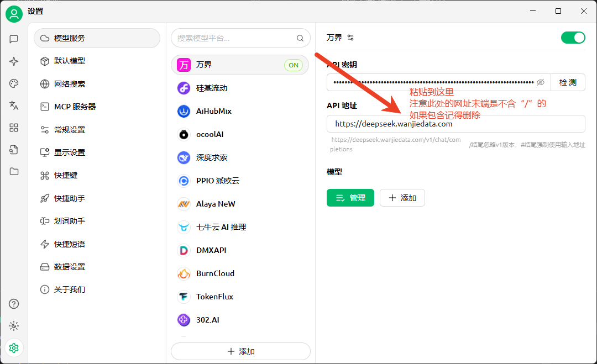This screenshot has height=364, width=597.
Task: Open the 常规设置 menu item
Action: coord(97,130)
